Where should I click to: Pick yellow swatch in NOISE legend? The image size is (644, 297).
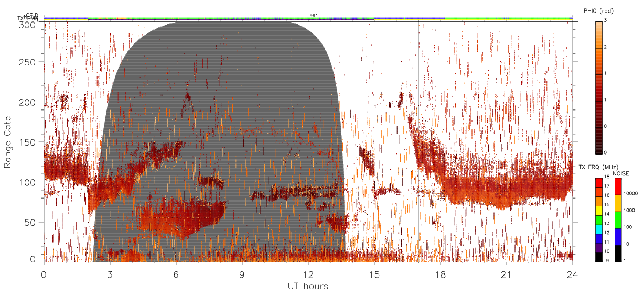[618, 203]
